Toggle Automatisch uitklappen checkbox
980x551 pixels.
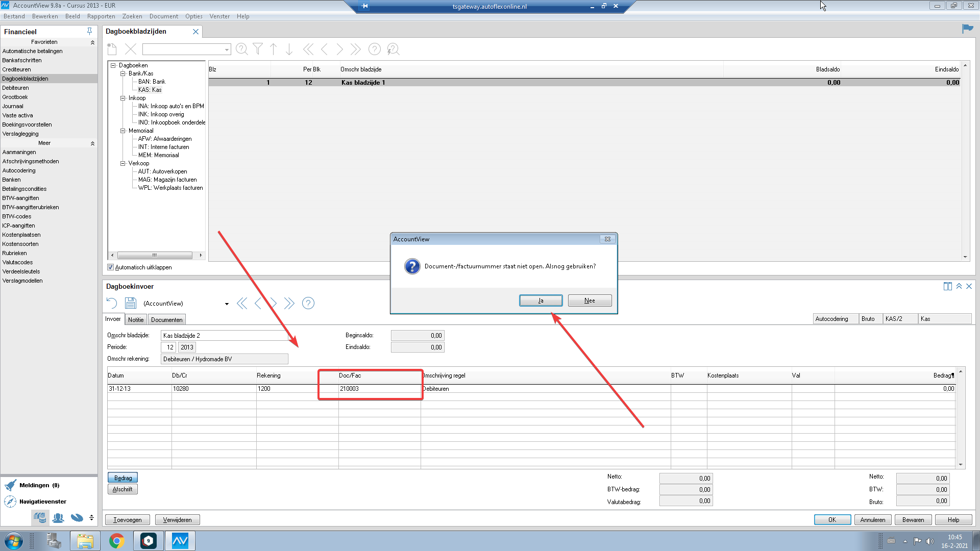[x=110, y=267]
